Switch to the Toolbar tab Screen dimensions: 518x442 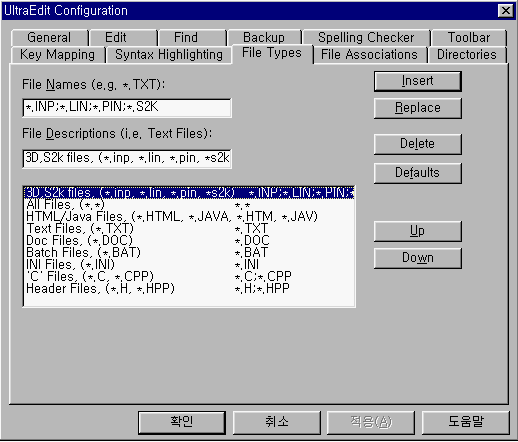[469, 38]
